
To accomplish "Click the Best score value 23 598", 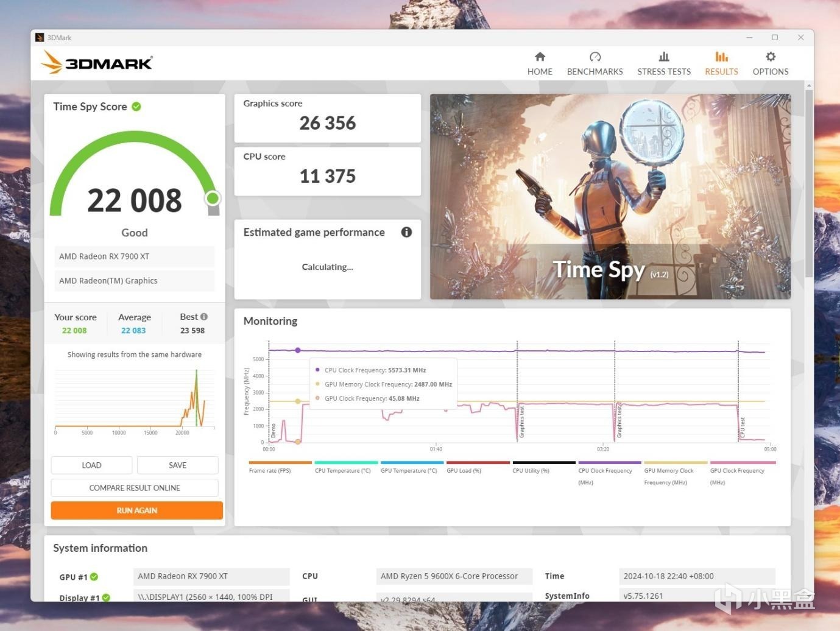I will (x=192, y=331).
